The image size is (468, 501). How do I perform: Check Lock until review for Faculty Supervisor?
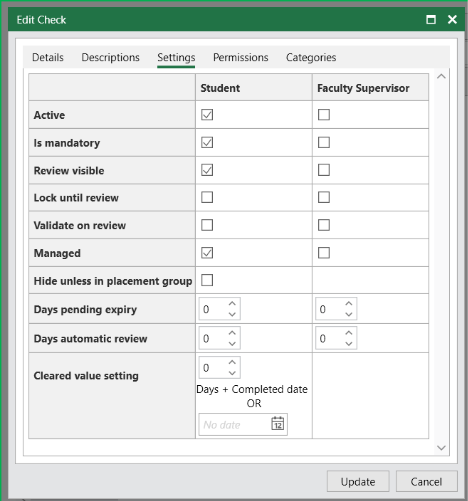tap(324, 197)
